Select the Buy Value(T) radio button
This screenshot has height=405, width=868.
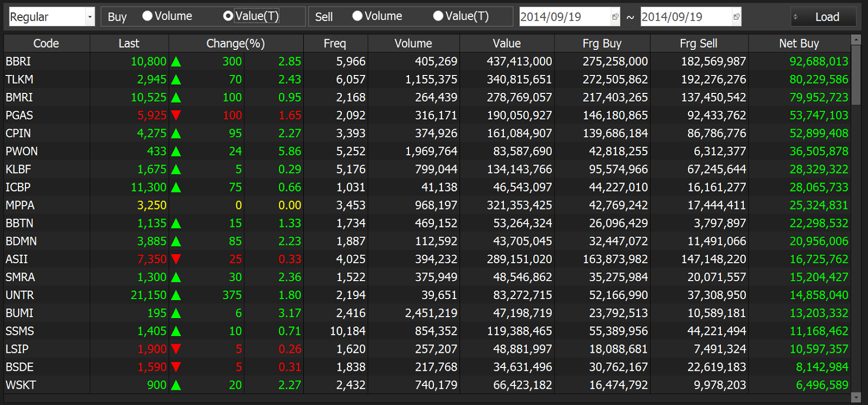click(228, 16)
